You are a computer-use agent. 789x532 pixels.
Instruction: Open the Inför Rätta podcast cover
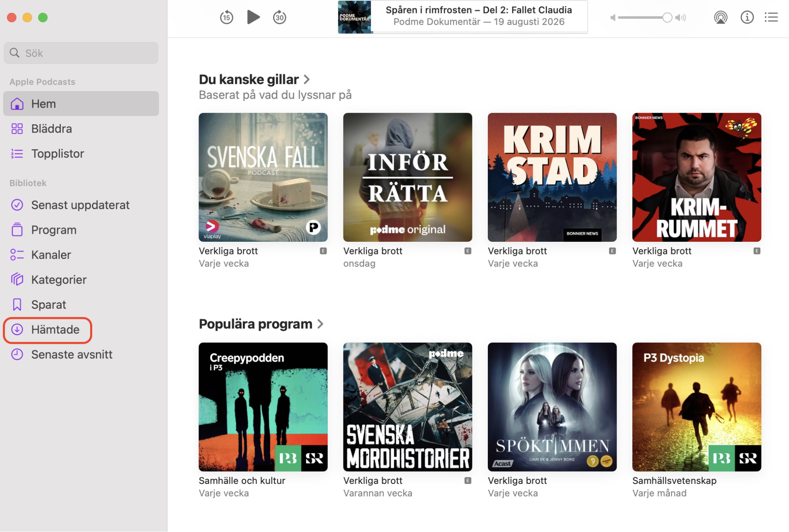[407, 177]
